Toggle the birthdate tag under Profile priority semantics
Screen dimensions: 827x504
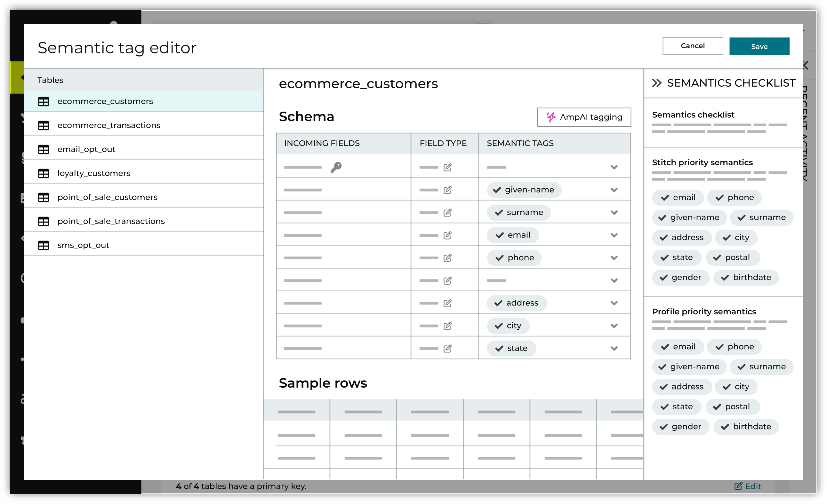click(746, 427)
